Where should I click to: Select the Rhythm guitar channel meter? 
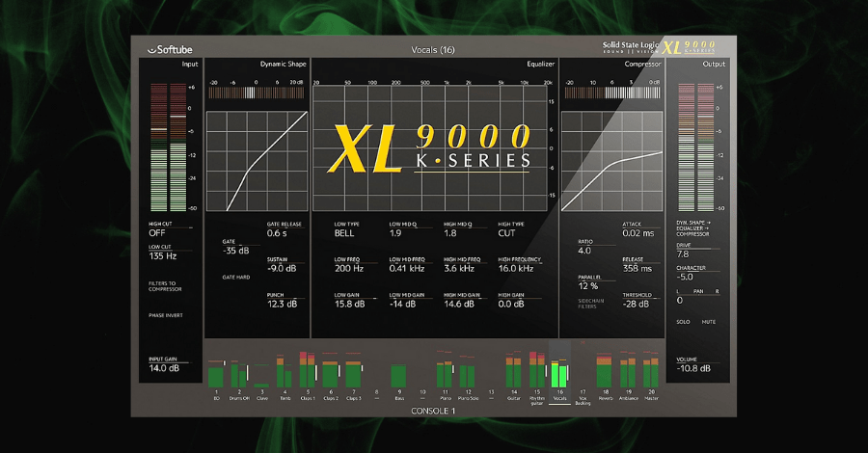[537, 369]
